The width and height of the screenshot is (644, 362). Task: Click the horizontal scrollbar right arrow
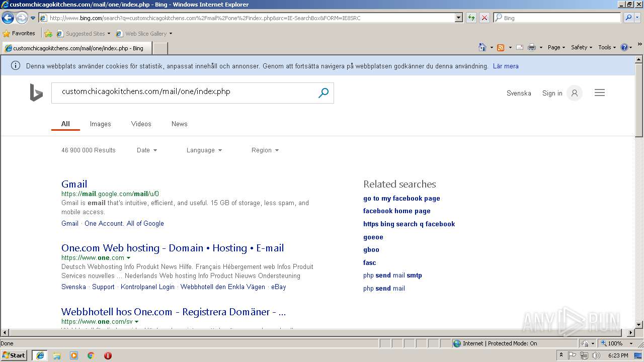[631, 333]
